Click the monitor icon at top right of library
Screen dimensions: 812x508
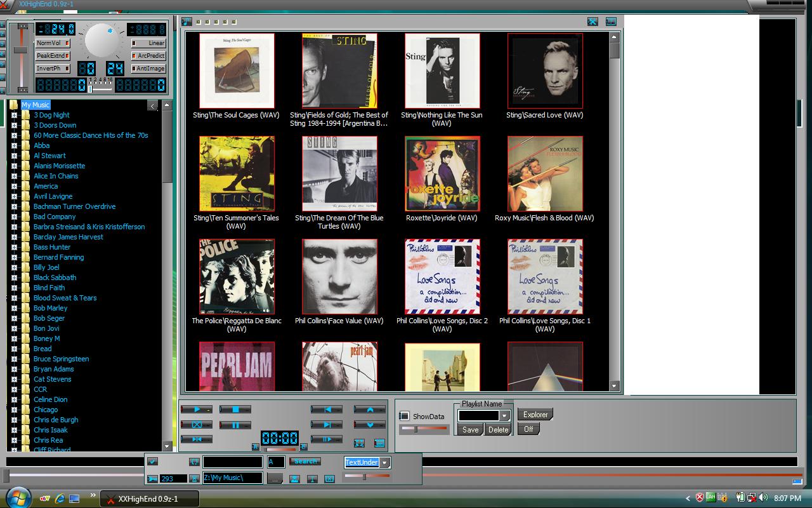tap(611, 22)
